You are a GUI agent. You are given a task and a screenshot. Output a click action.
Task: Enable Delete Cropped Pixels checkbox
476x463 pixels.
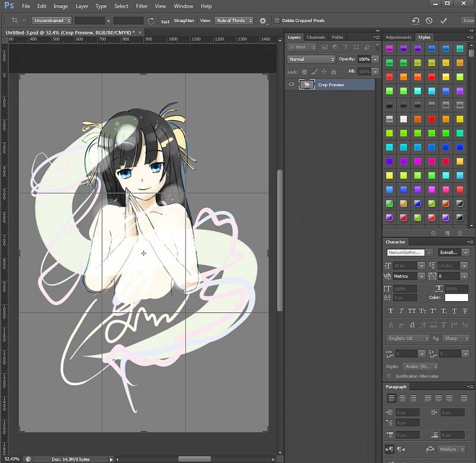tap(277, 20)
